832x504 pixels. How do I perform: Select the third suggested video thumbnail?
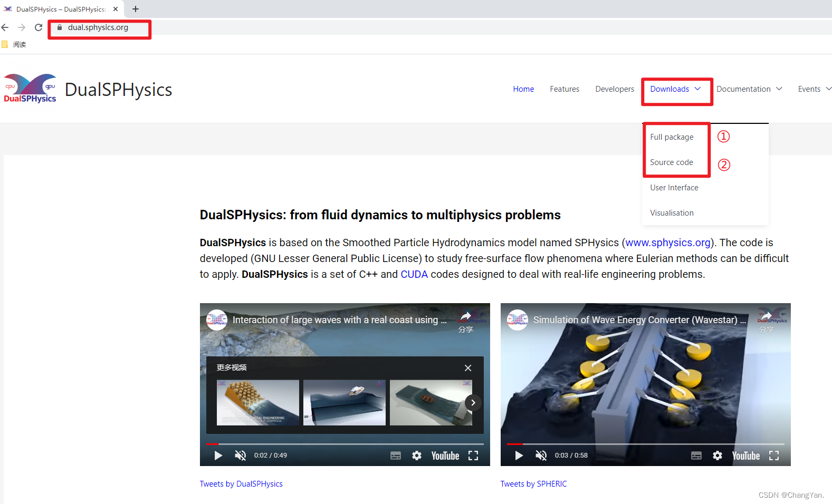pyautogui.click(x=431, y=403)
